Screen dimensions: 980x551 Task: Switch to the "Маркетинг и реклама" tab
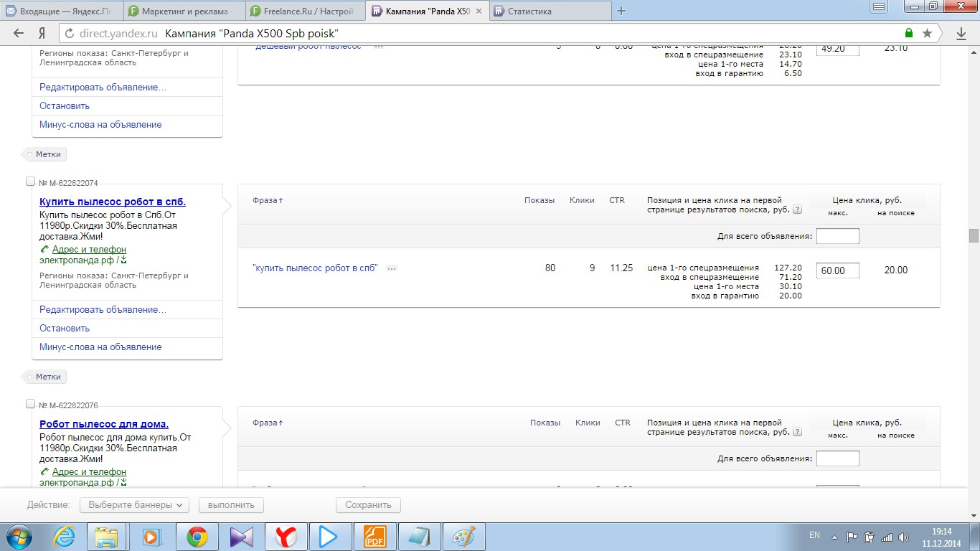coord(184,11)
